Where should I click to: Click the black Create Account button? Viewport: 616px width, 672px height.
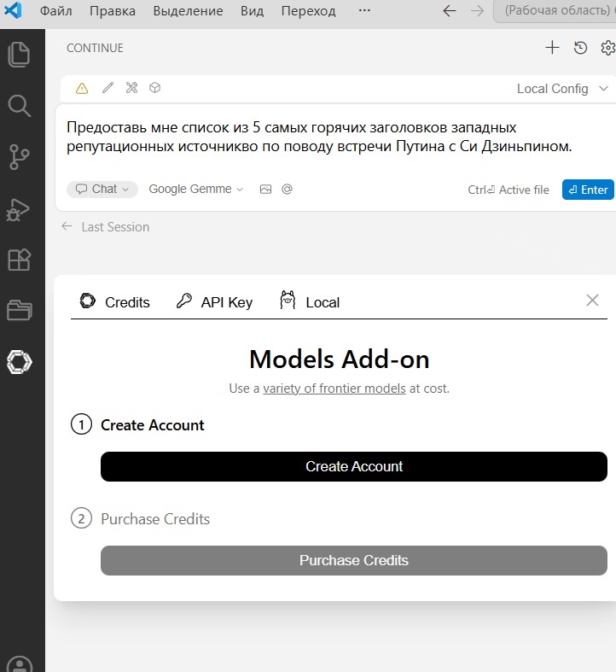coord(354,466)
